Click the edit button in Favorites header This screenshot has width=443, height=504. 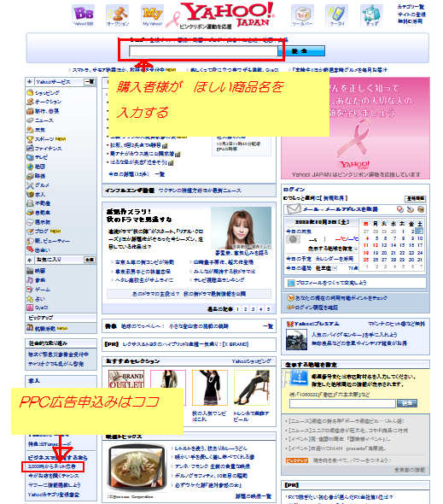tap(90, 260)
